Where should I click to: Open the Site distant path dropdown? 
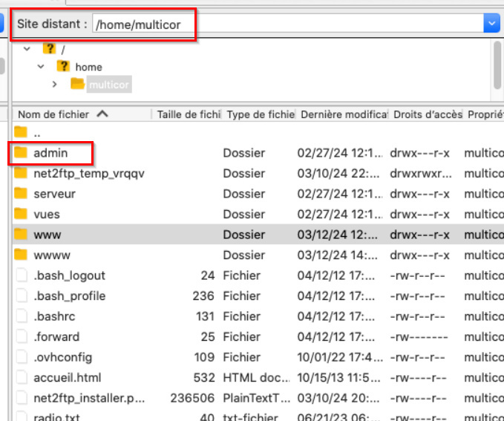pos(491,24)
